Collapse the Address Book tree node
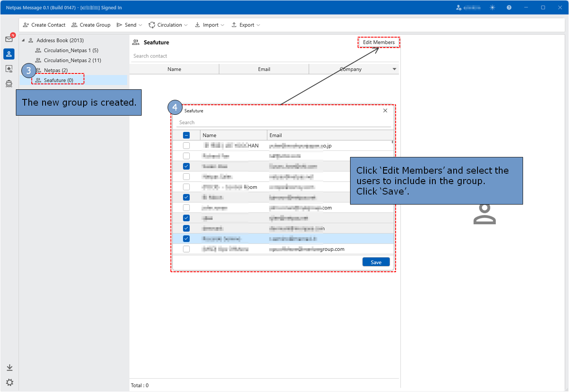The height and width of the screenshot is (392, 569). pos(23,40)
